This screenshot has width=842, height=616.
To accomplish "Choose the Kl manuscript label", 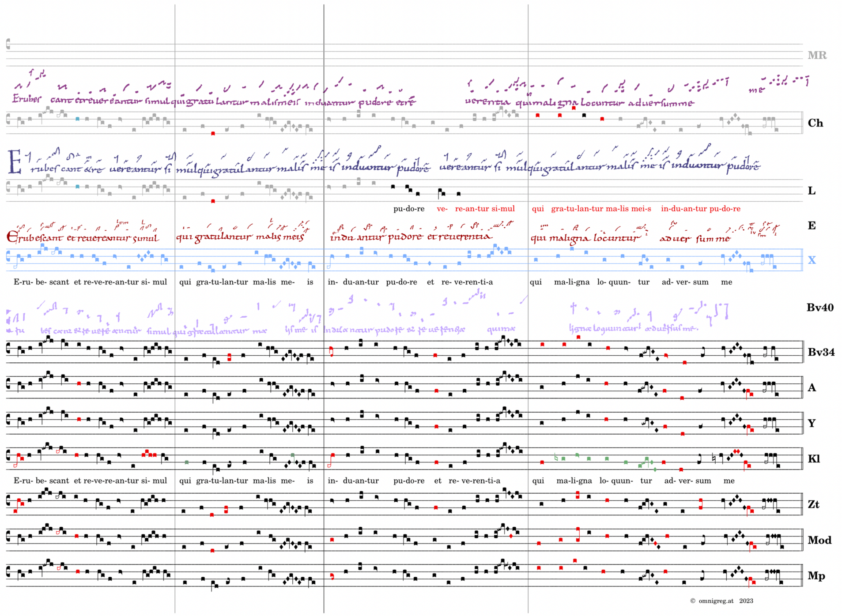I will point(814,459).
